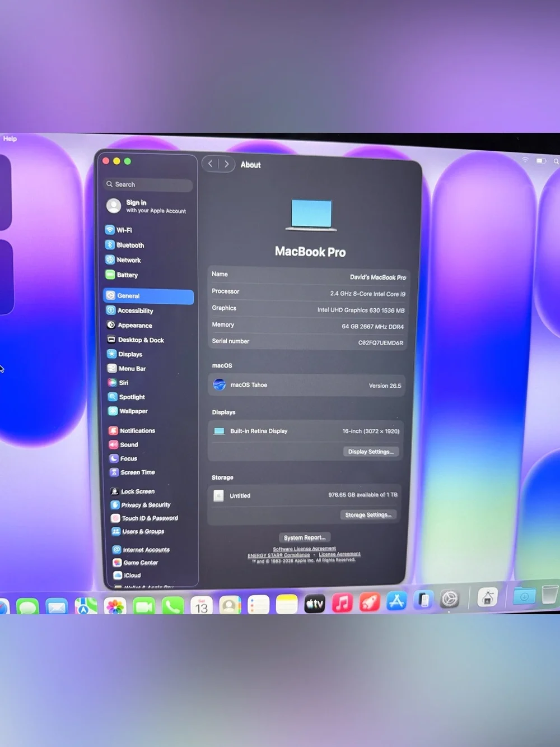Image resolution: width=560 pixels, height=747 pixels.
Task: Open Bluetooth settings in the sidebar
Action: [x=125, y=245]
